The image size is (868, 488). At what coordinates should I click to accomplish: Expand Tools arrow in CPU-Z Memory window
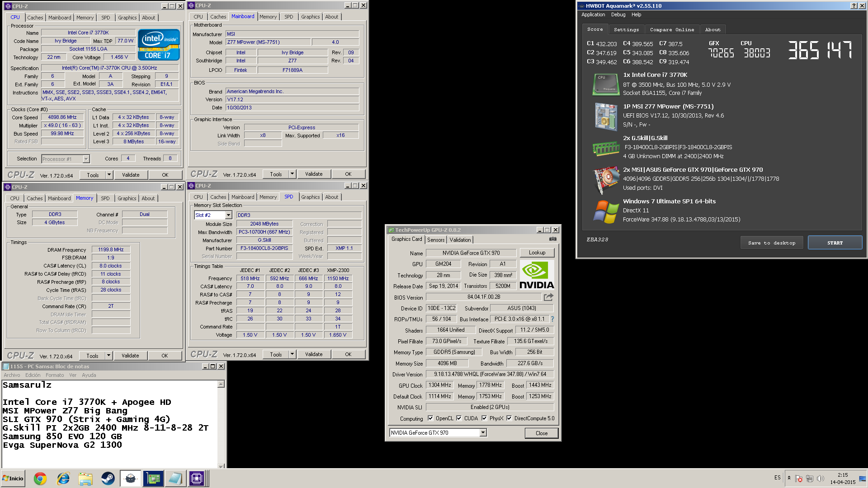click(108, 356)
